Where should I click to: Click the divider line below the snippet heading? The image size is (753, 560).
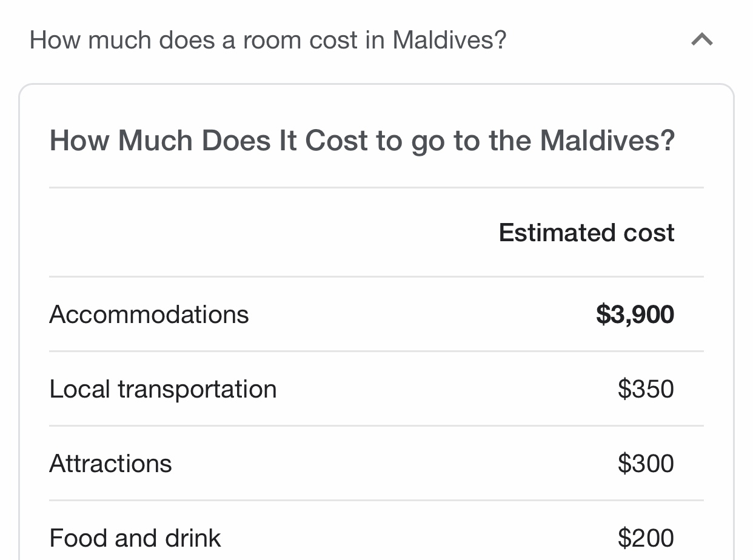click(376, 188)
